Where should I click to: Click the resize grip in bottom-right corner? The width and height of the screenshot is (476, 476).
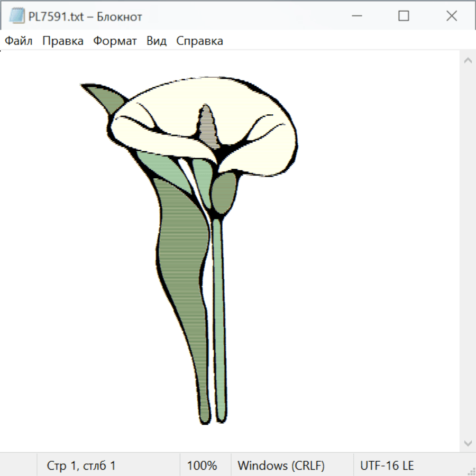471,471
